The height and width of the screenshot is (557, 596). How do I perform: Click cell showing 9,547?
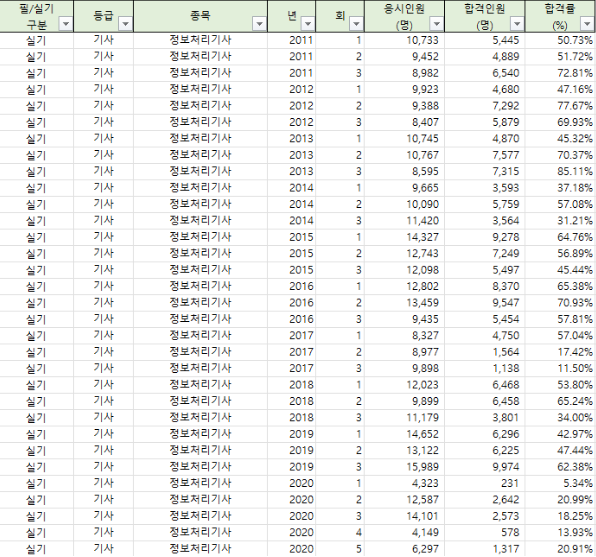pos(485,303)
